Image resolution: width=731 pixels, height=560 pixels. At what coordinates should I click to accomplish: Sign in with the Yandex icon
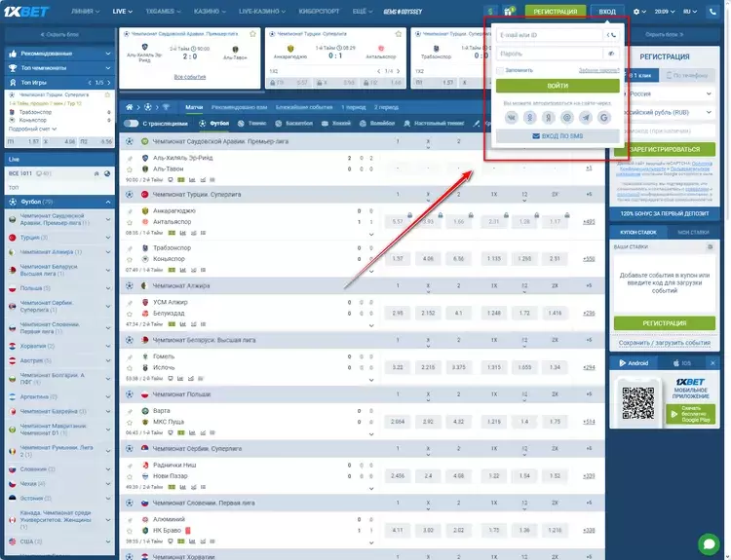click(548, 118)
